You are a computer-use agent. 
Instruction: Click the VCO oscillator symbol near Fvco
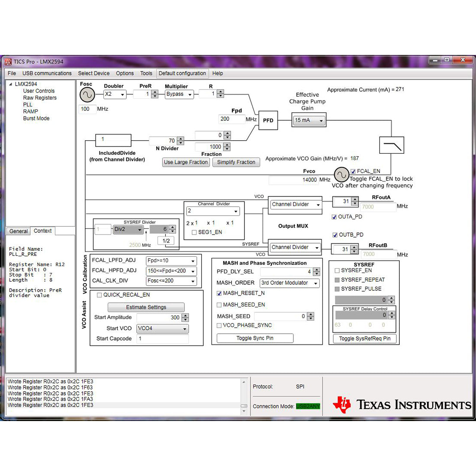coord(341,175)
